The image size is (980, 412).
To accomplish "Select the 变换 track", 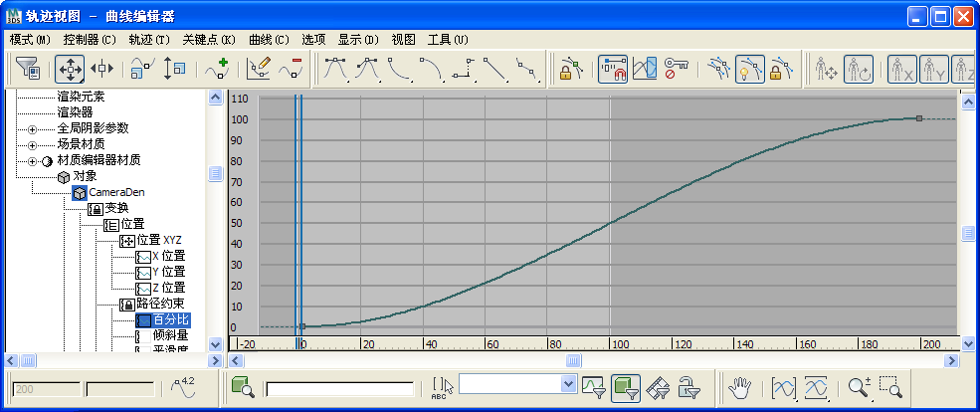I will coord(116,208).
